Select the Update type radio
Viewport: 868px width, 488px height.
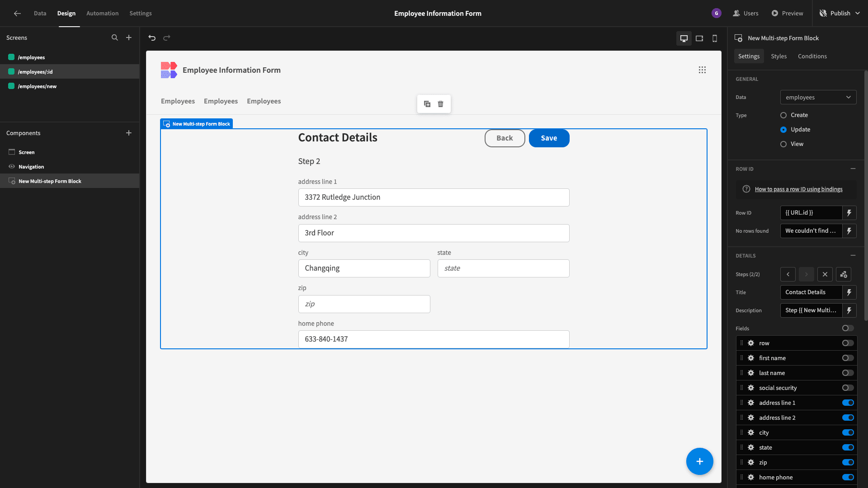coord(783,130)
